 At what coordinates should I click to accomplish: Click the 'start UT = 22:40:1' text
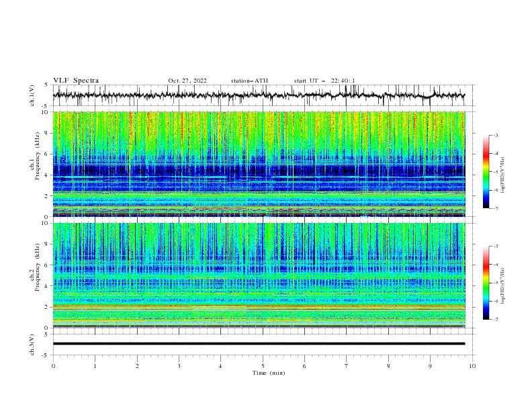324,81
